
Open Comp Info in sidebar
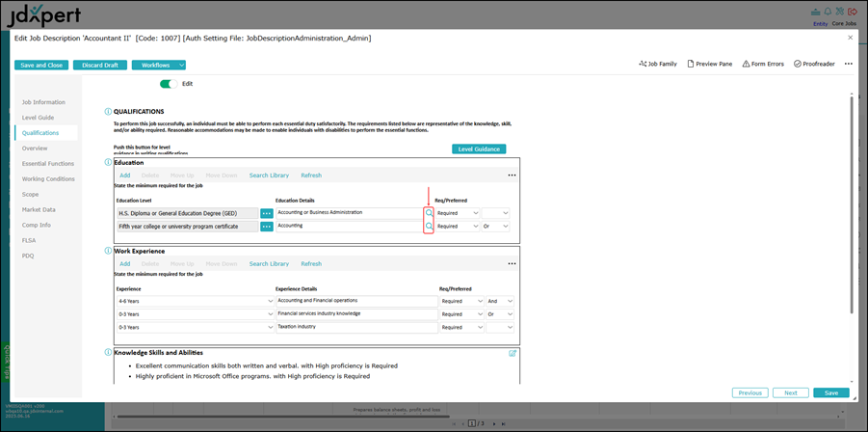pos(37,226)
